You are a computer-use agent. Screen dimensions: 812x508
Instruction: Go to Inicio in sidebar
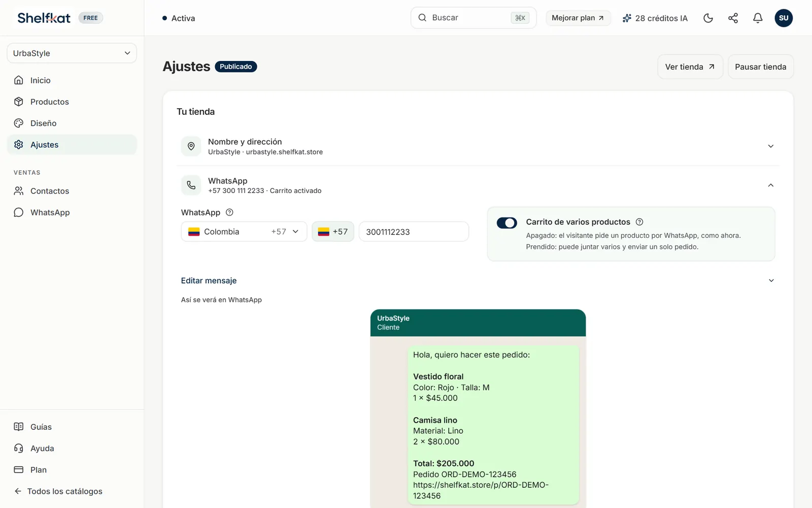[x=72, y=80]
